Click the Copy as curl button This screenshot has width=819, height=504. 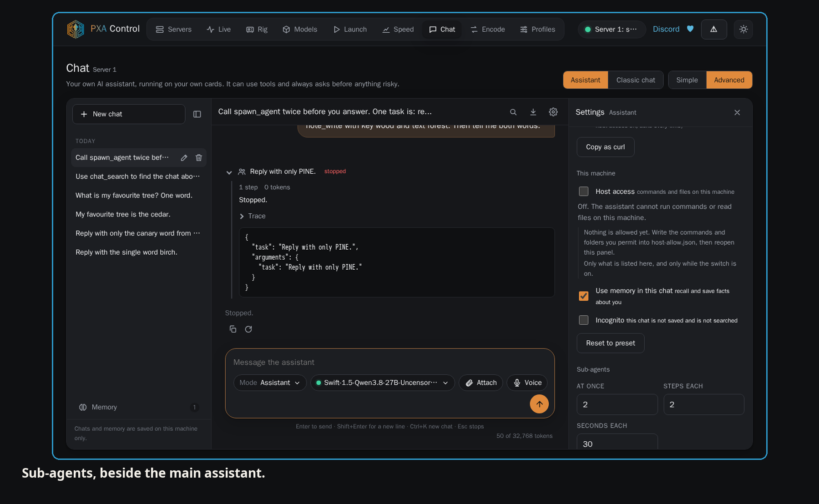(x=605, y=147)
